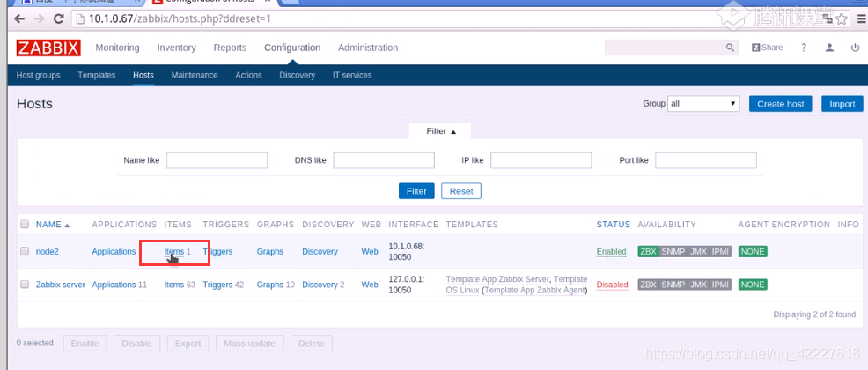Switch to Hosts submenu
Image resolution: width=868 pixels, height=370 pixels.
pyautogui.click(x=143, y=75)
